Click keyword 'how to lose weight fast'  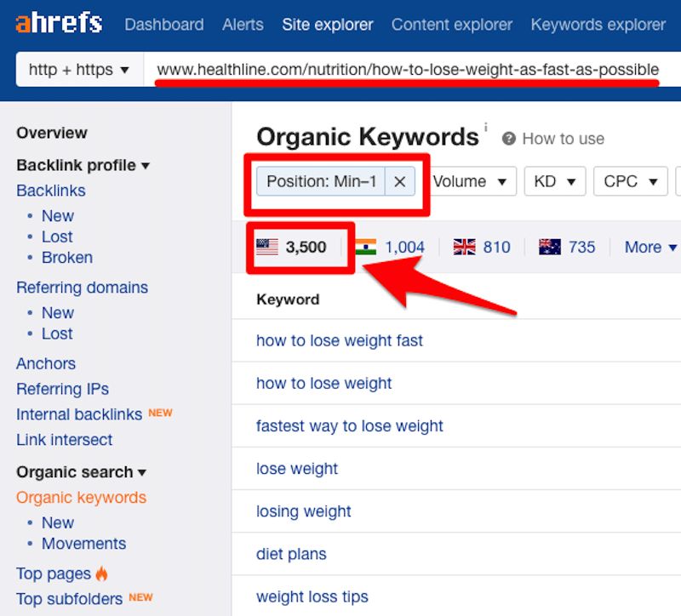point(339,341)
